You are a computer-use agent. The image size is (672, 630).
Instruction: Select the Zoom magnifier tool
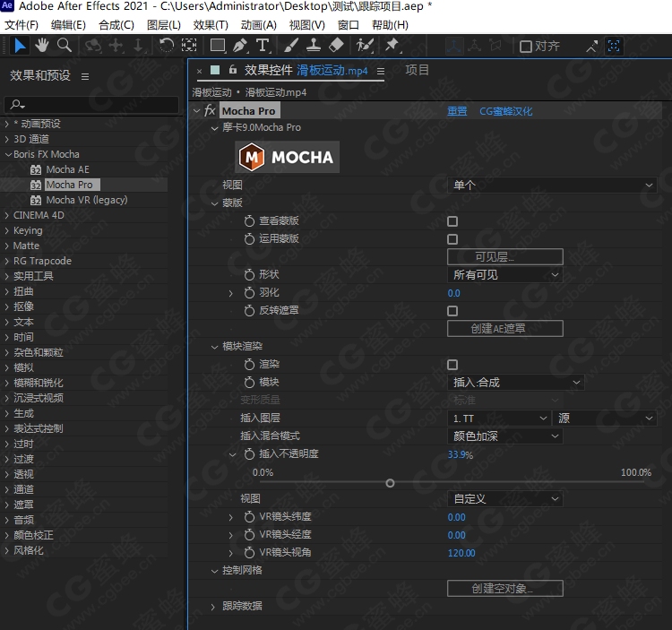click(x=65, y=46)
